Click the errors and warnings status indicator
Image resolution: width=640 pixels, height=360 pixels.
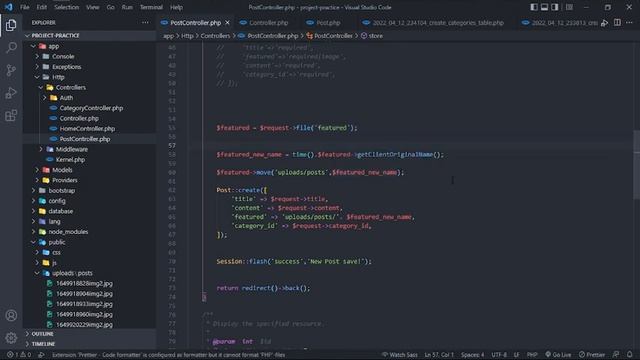(x=19, y=355)
